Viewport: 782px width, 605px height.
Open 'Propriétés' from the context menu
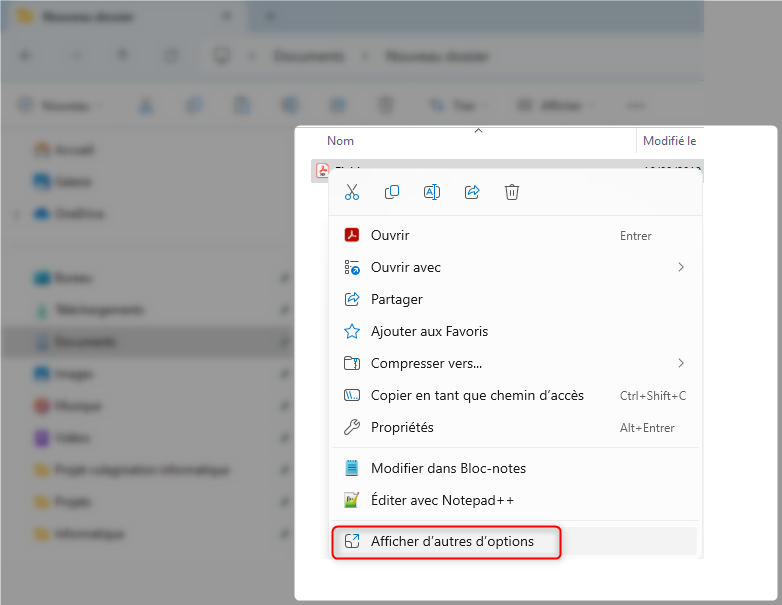tap(402, 427)
